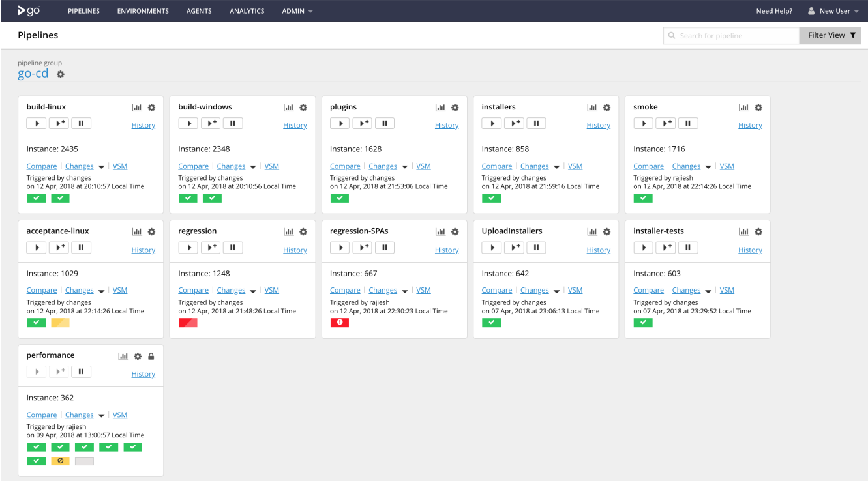Pause the plugins pipeline
Viewport: 868px width, 481px height.
[385, 123]
